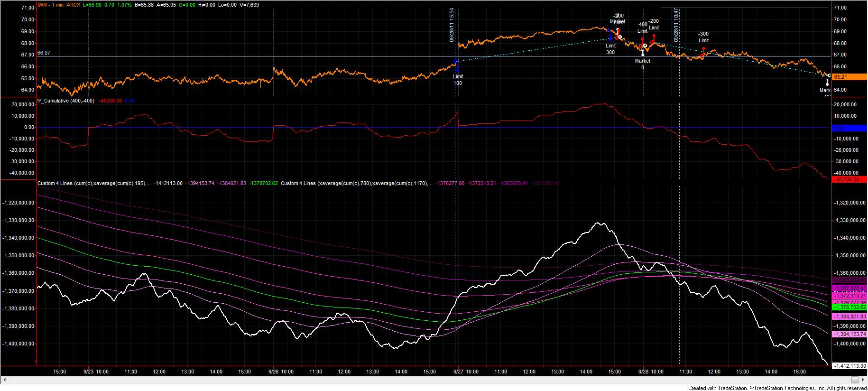
Task: Click the blue Limit 100 buy marker
Action: (x=457, y=68)
